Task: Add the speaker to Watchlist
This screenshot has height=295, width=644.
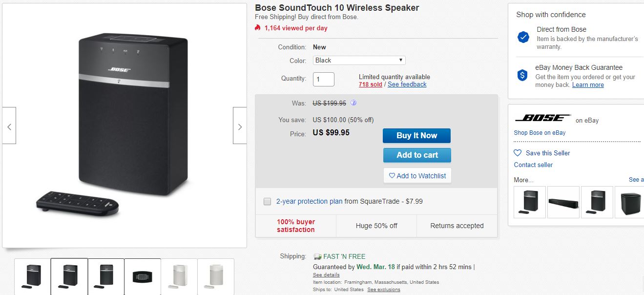Action: click(x=417, y=176)
